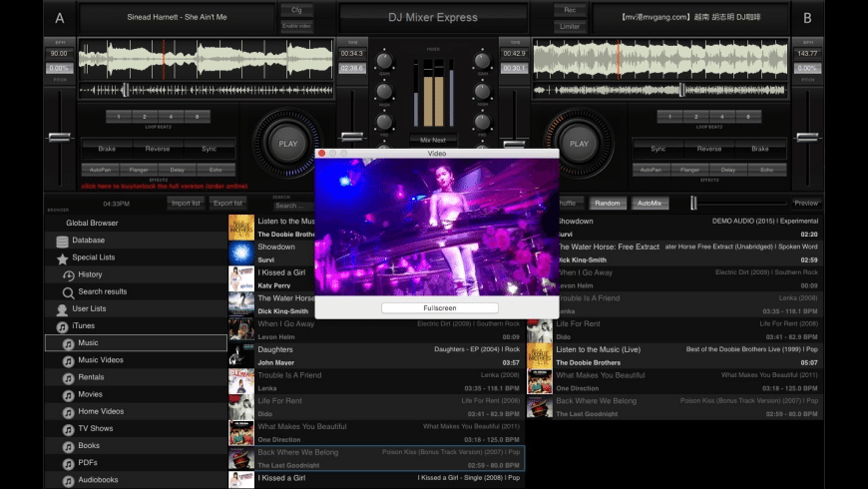Select the Music library entry
The image size is (868, 489).
coord(89,343)
